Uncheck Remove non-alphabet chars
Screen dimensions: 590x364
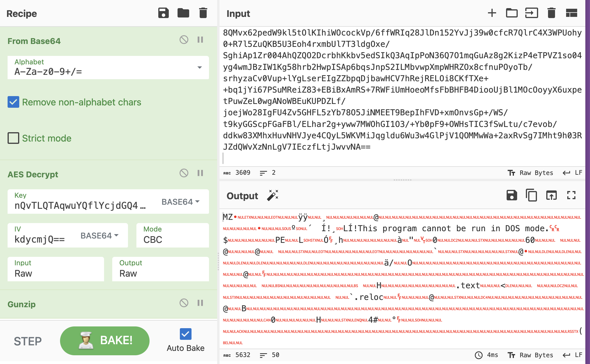tap(13, 102)
